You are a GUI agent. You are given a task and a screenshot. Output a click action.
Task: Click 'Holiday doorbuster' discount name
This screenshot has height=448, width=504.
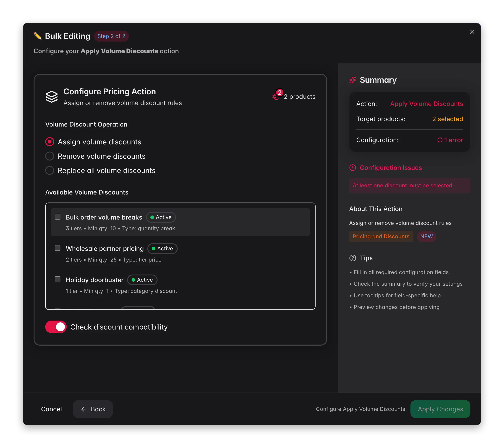(x=94, y=280)
